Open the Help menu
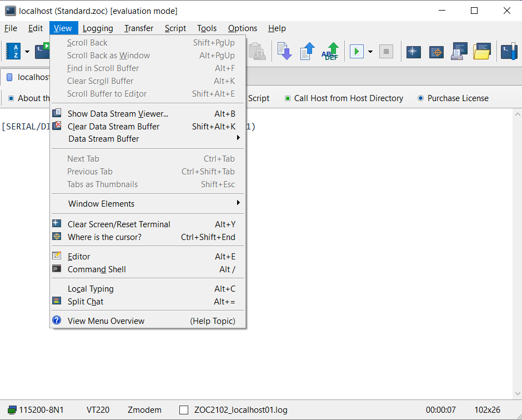522x420 pixels. click(x=277, y=28)
